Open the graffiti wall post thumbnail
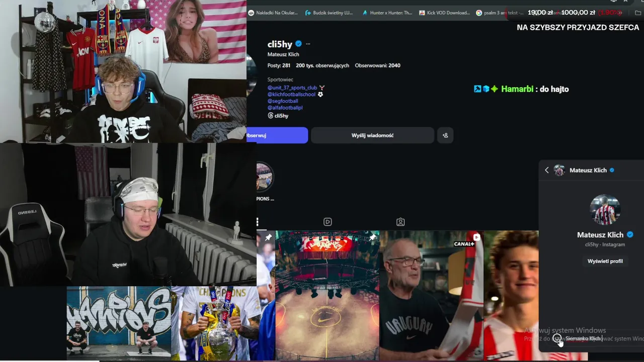 pos(119,323)
